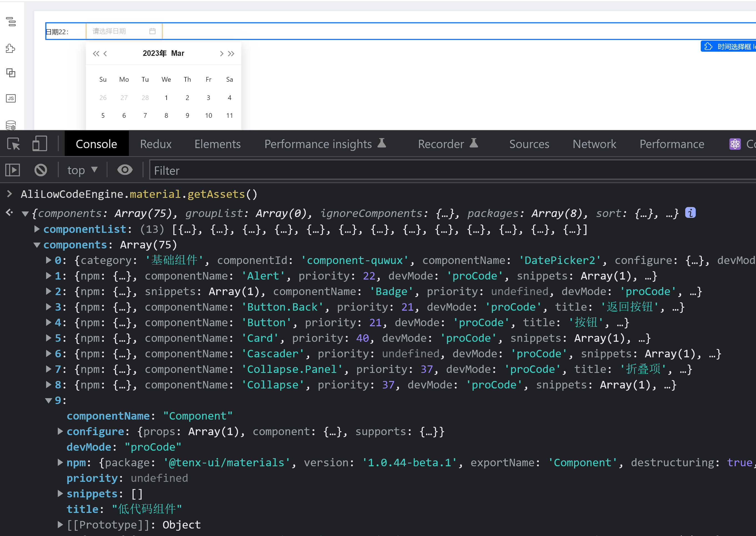Image resolution: width=756 pixels, height=536 pixels.
Task: Expand component item 2 Badge
Action: click(49, 291)
